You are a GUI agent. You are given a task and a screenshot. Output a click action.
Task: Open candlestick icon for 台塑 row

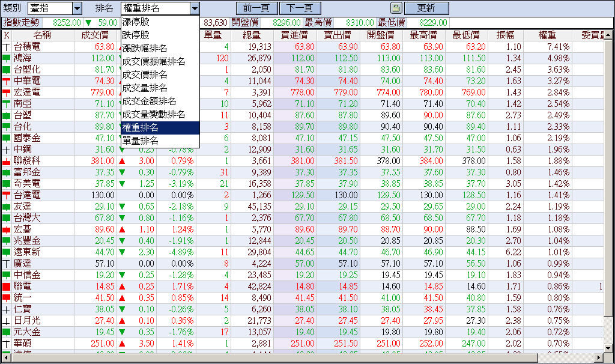pos(6,115)
